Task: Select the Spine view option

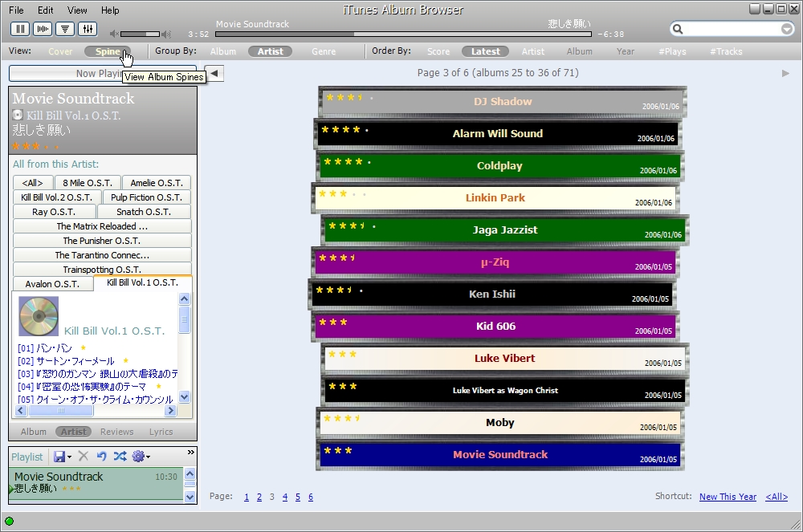Action: [108, 51]
